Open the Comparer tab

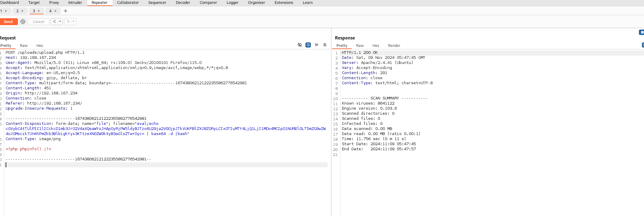pos(208,2)
